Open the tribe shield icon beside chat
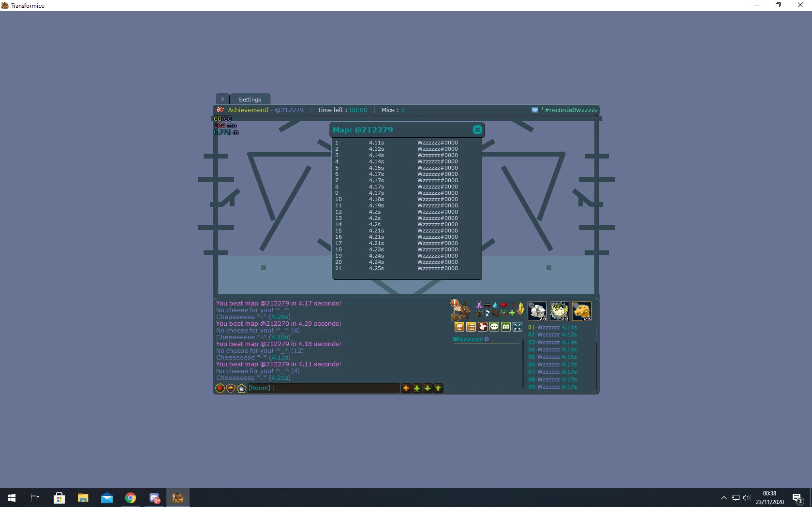 (231, 388)
